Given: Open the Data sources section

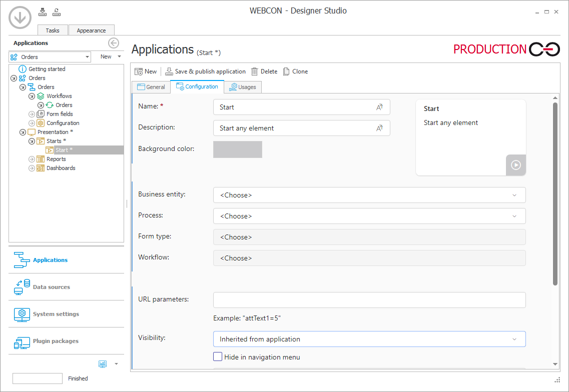Looking at the screenshot, I should (67, 287).
